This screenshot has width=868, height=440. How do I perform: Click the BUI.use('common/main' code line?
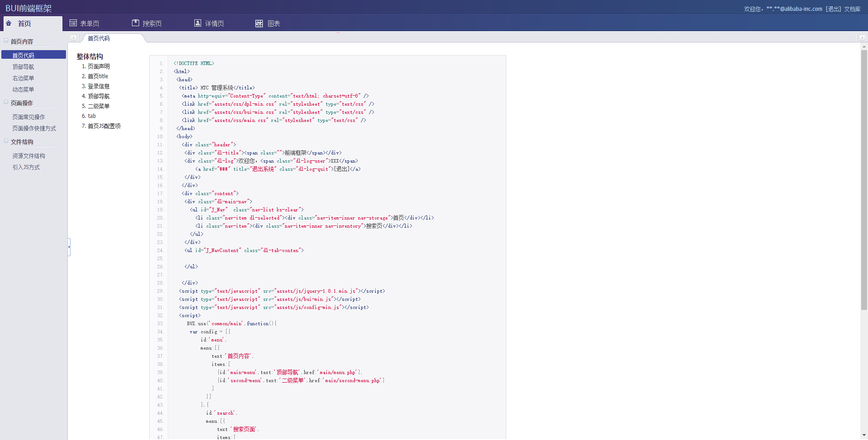(231, 323)
